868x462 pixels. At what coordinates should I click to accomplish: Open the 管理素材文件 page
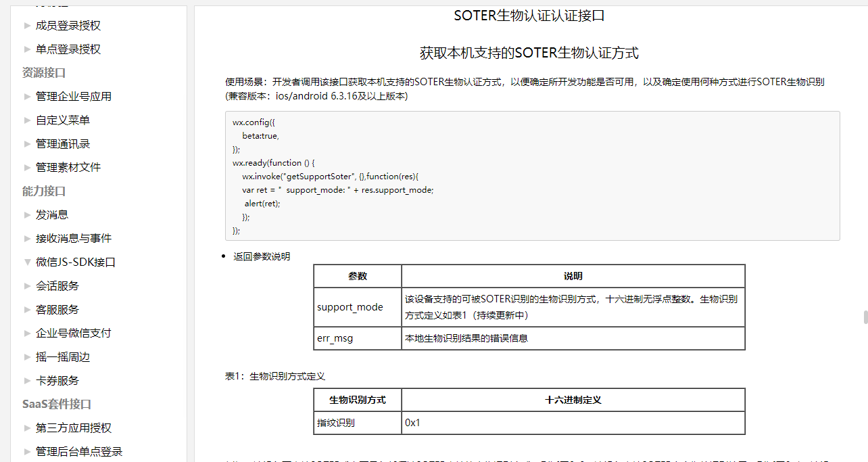68,168
